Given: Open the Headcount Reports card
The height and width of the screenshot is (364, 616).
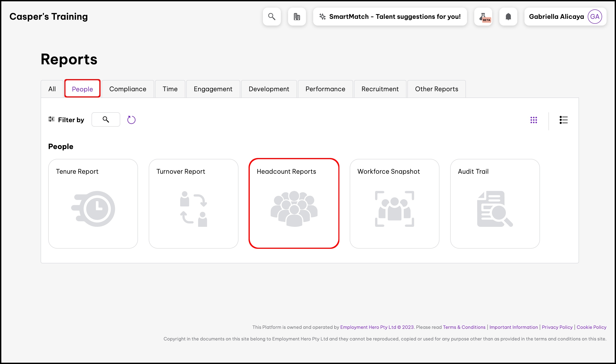Looking at the screenshot, I should coord(294,204).
